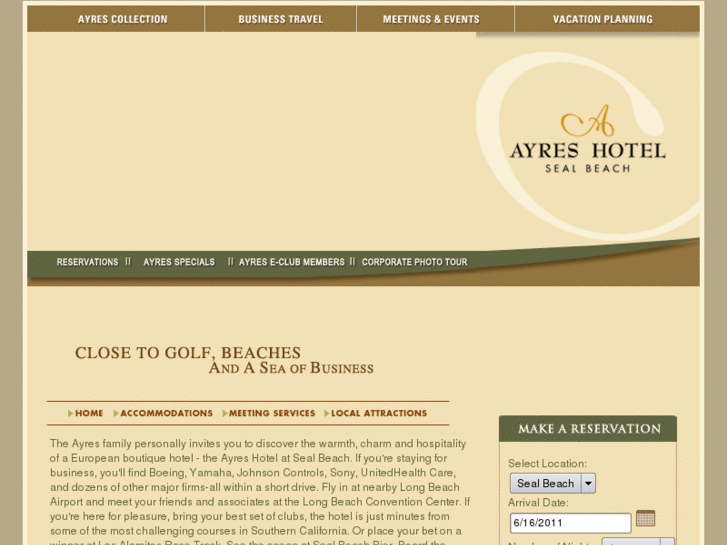Click the 'Select Location:' label
727x545 pixels.
[x=547, y=463]
